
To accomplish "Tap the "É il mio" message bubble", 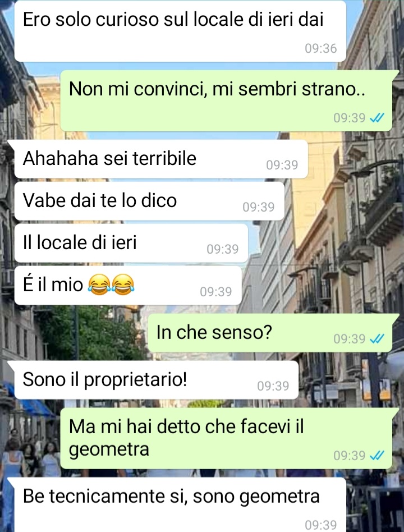I will (128, 285).
